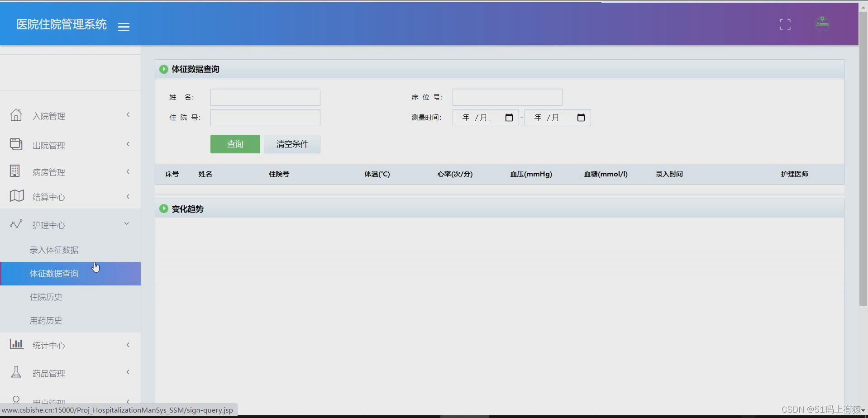868x418 pixels.
Task: Click the 出院管理 sidebar icon
Action: point(16,143)
